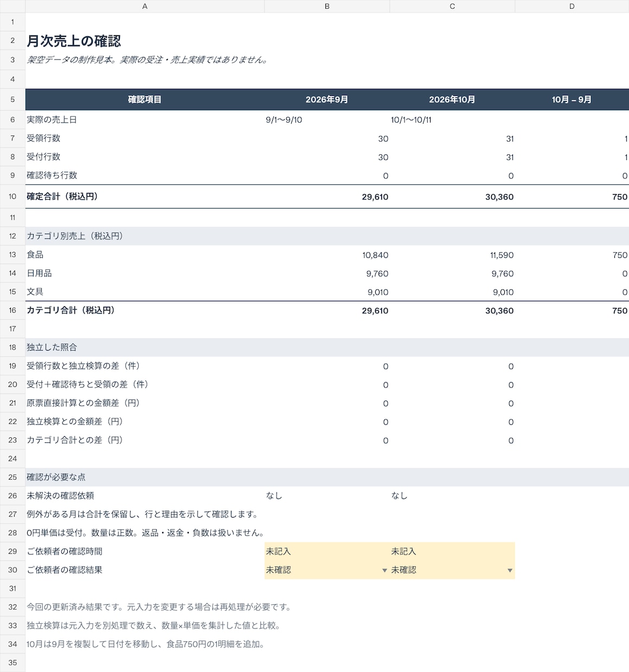Open dropdown arrow in cell B30 未確認

click(384, 570)
